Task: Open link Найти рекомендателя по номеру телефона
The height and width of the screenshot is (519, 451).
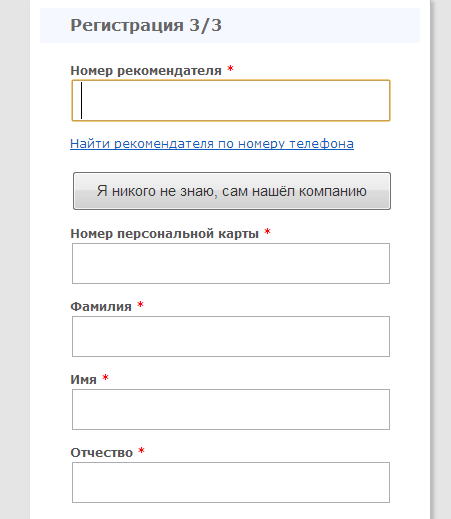Action: [x=212, y=144]
